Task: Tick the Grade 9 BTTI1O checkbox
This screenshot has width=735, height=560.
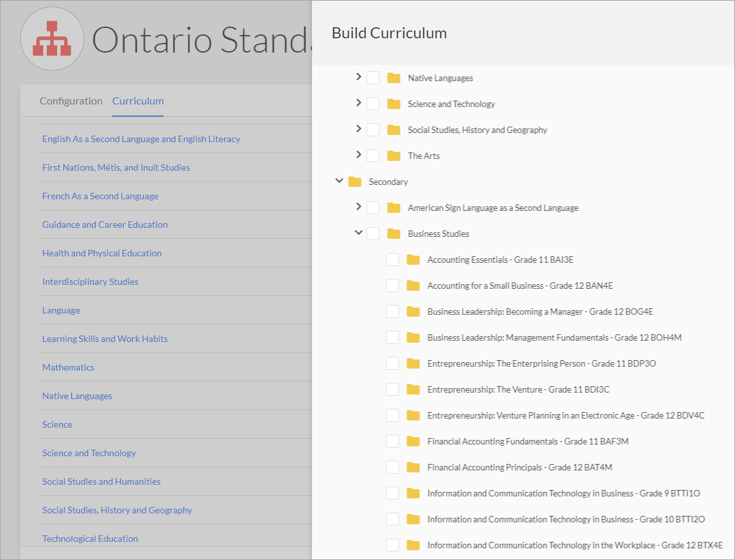Action: [392, 493]
